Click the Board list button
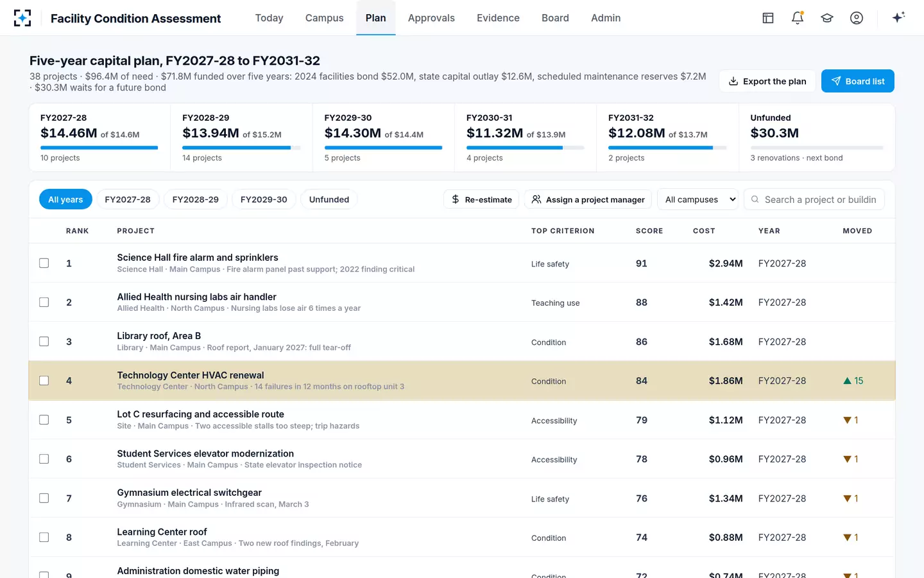 click(858, 81)
